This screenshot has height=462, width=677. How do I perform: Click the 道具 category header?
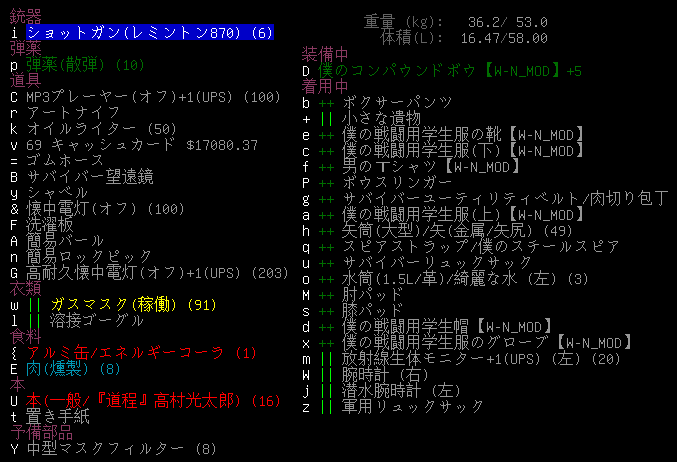tap(25, 81)
